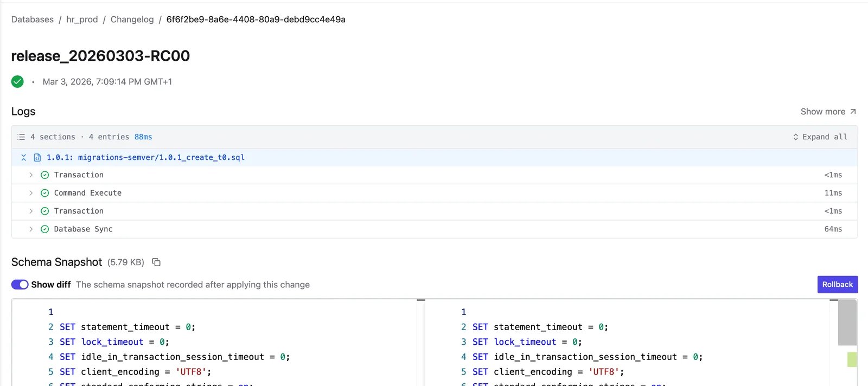Viewport: 868px width, 386px height.
Task: Click the success check icon of the first Transaction row
Action: point(45,175)
